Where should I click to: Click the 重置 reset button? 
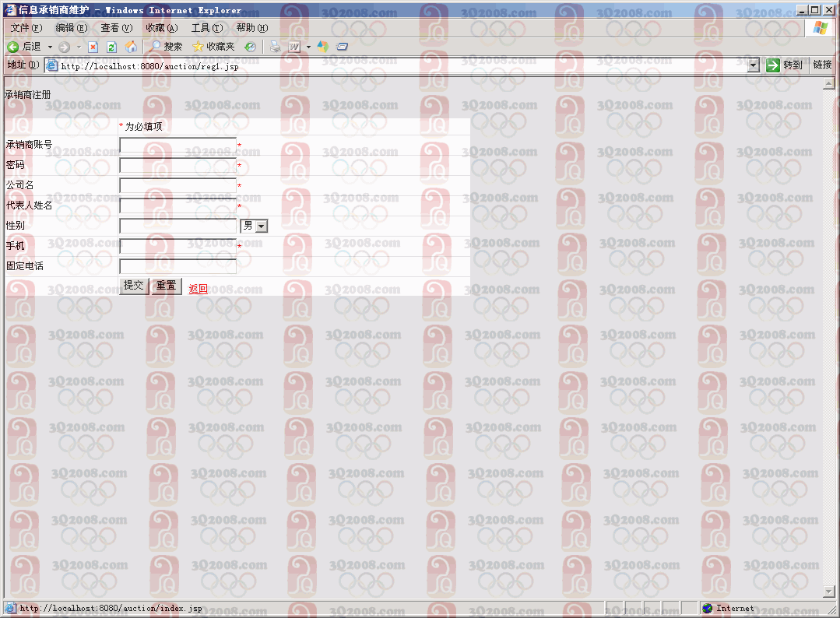point(166,286)
